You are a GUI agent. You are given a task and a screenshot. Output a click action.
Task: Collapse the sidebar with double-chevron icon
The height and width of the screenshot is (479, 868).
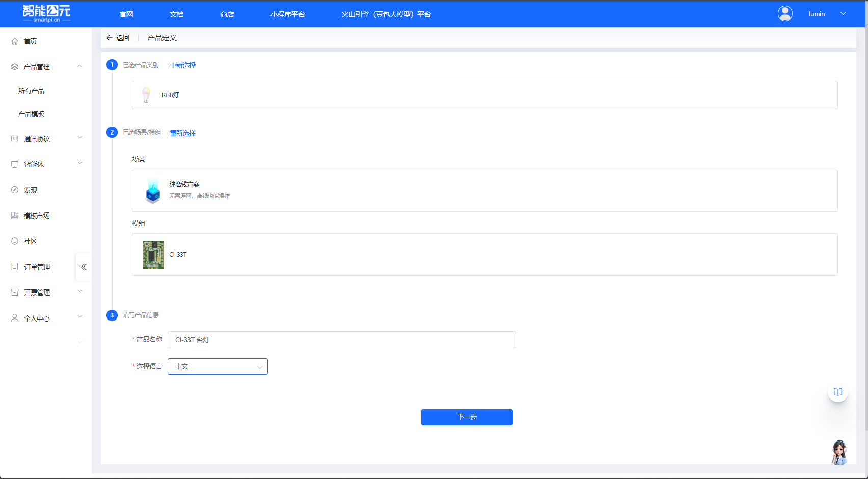point(84,267)
